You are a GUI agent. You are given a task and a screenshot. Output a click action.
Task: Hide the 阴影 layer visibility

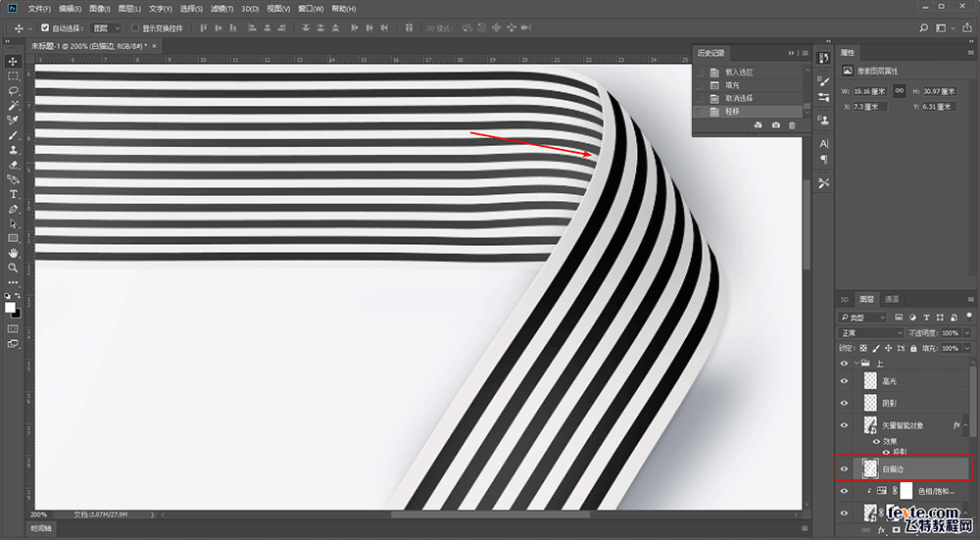pos(845,403)
